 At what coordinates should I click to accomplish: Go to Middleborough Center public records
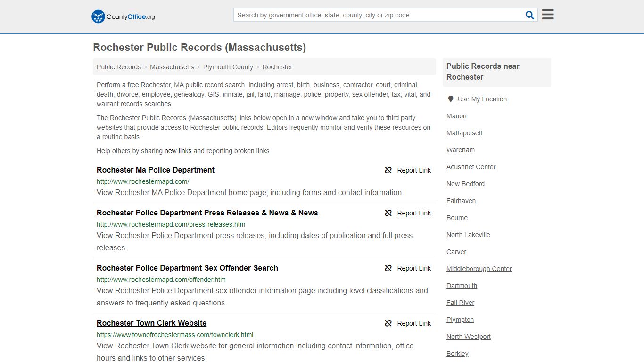479,269
